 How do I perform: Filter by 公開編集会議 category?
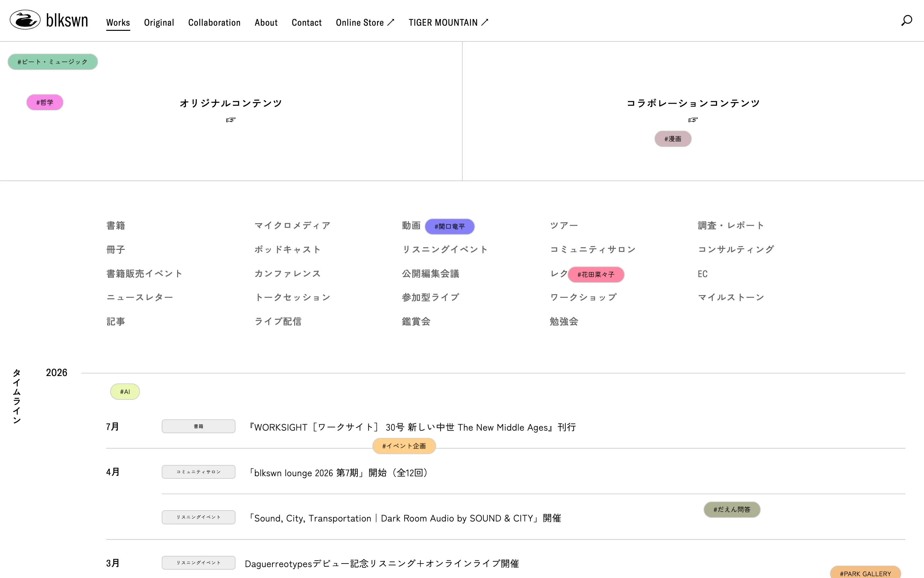pyautogui.click(x=430, y=274)
